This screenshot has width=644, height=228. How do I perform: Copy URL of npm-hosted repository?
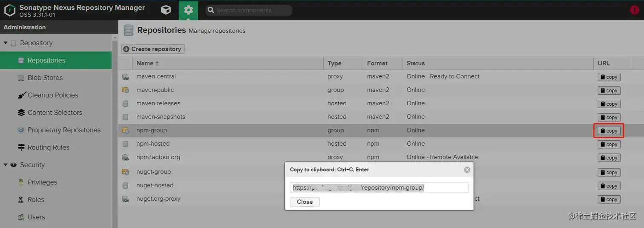[609, 144]
